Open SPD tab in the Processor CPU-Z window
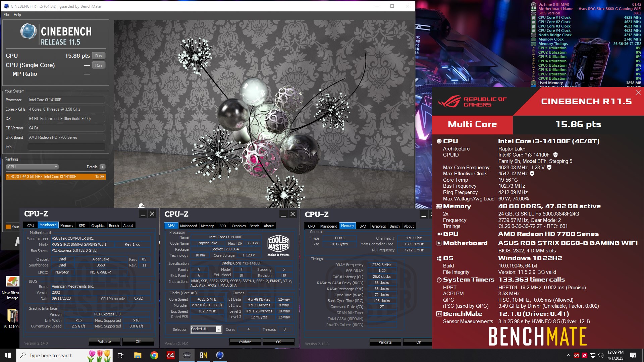The height and width of the screenshot is (362, 644). click(x=223, y=226)
